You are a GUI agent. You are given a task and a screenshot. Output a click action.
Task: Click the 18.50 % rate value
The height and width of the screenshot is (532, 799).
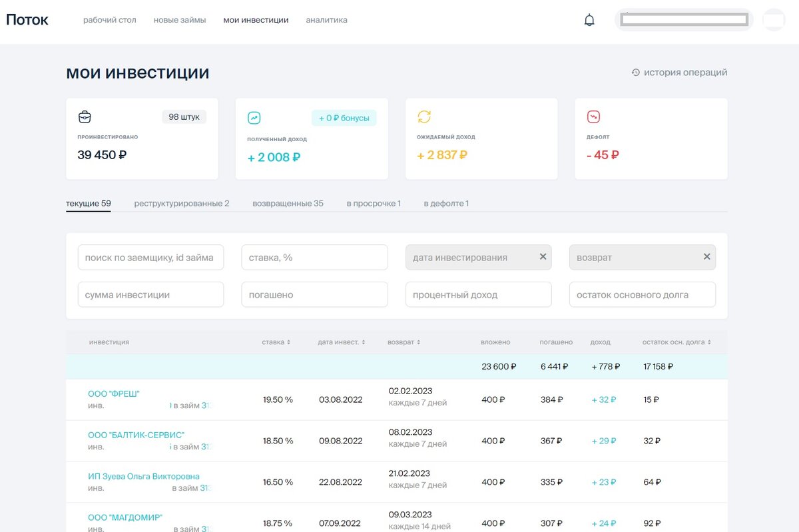coord(278,441)
